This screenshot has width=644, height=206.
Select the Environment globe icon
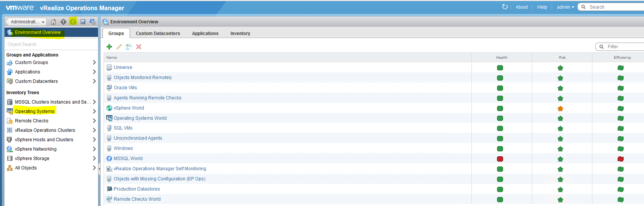pos(73,22)
